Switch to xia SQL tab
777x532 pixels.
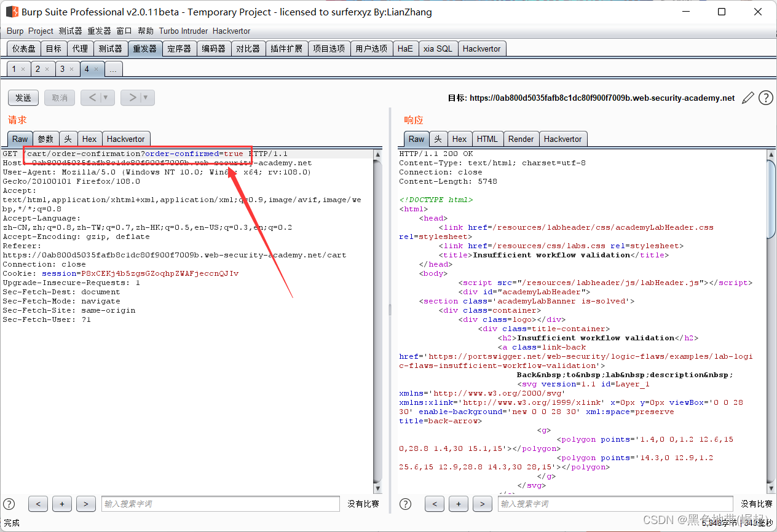point(438,49)
